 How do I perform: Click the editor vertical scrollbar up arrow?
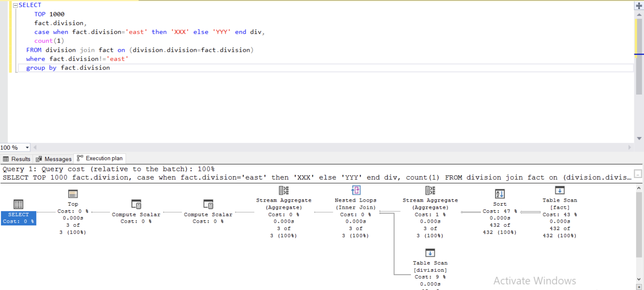pyautogui.click(x=639, y=15)
